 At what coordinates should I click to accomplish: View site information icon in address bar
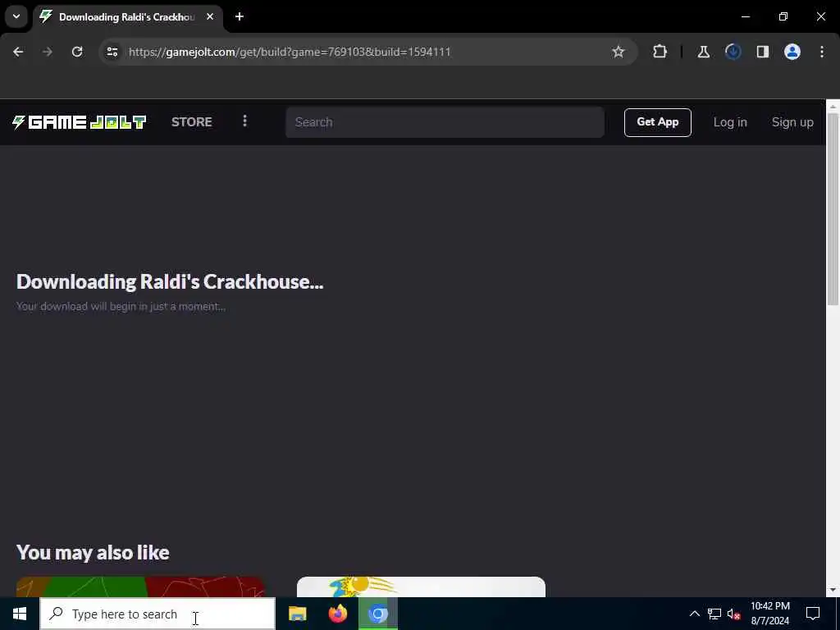112,52
